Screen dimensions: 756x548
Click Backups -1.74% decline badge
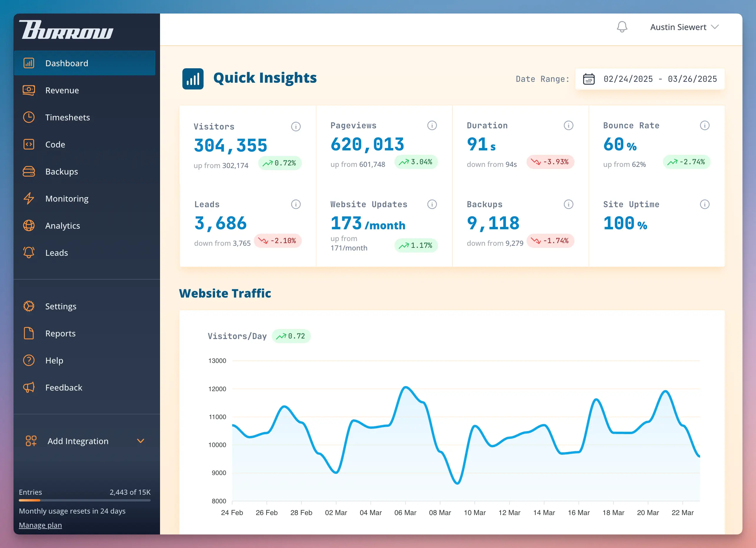pos(550,241)
